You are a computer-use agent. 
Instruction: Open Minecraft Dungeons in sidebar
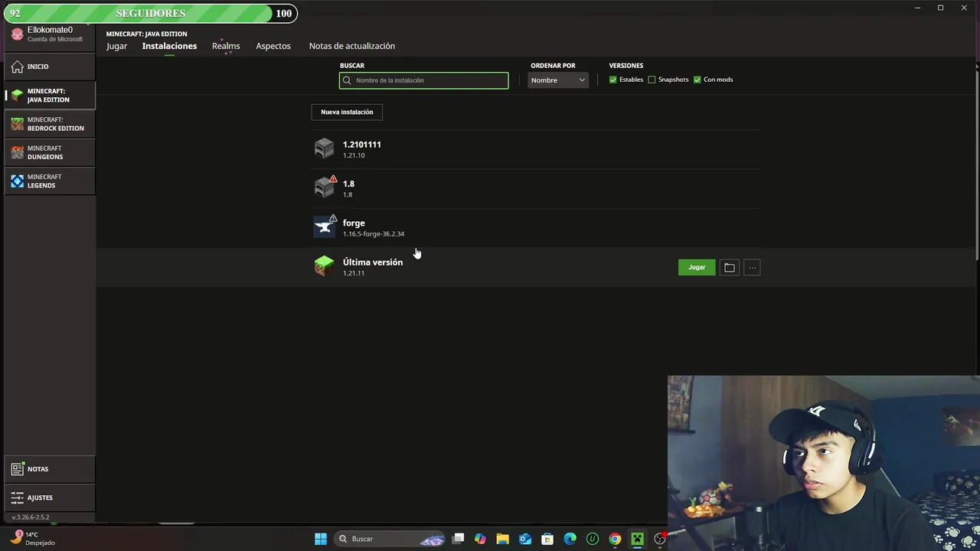50,152
